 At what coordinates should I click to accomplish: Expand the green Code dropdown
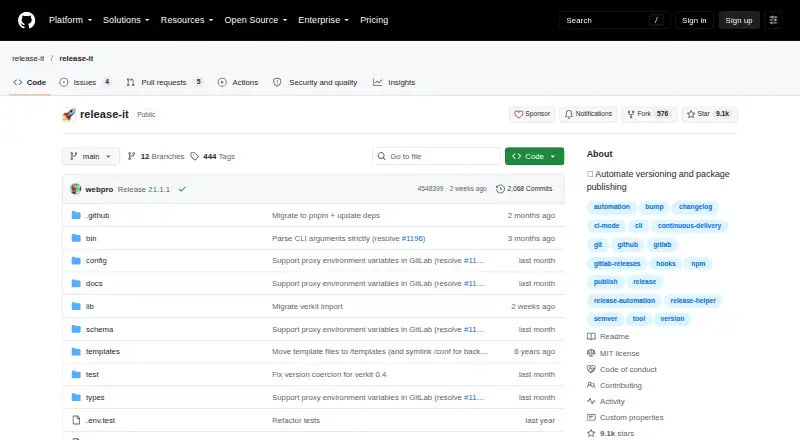pos(534,156)
